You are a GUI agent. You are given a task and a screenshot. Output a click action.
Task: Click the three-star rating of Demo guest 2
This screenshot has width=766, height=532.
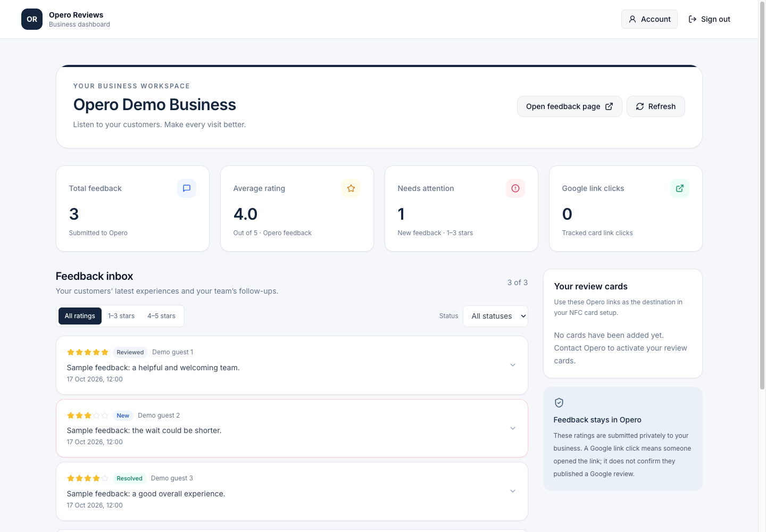(88, 415)
